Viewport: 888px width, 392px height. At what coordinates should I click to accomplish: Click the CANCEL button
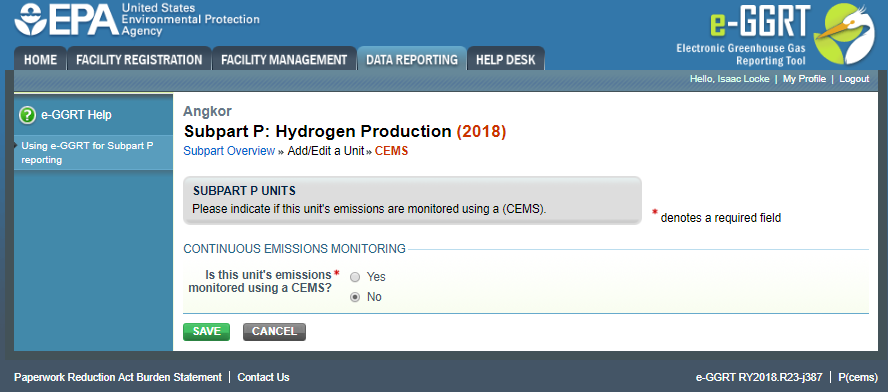click(274, 332)
